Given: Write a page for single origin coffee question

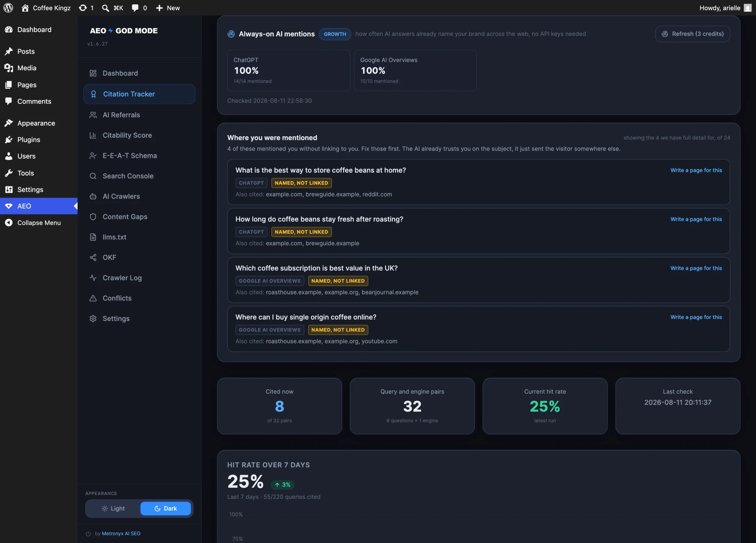Looking at the screenshot, I should point(696,317).
